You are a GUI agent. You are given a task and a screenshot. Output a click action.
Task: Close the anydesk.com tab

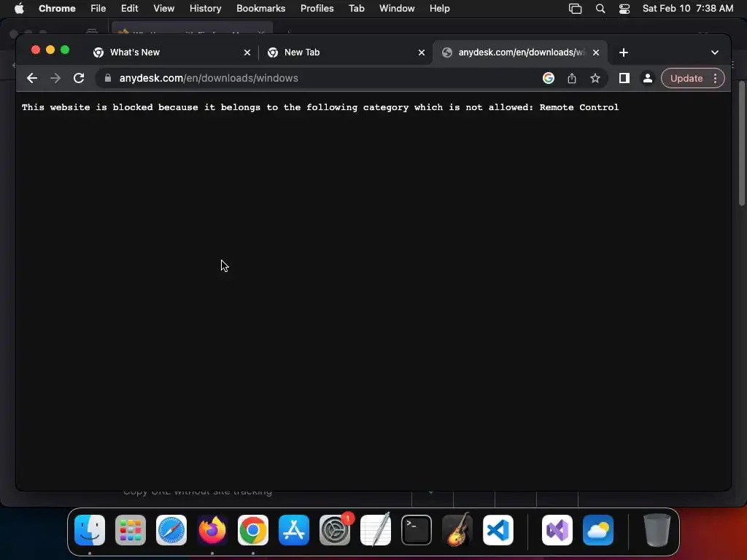596,52
